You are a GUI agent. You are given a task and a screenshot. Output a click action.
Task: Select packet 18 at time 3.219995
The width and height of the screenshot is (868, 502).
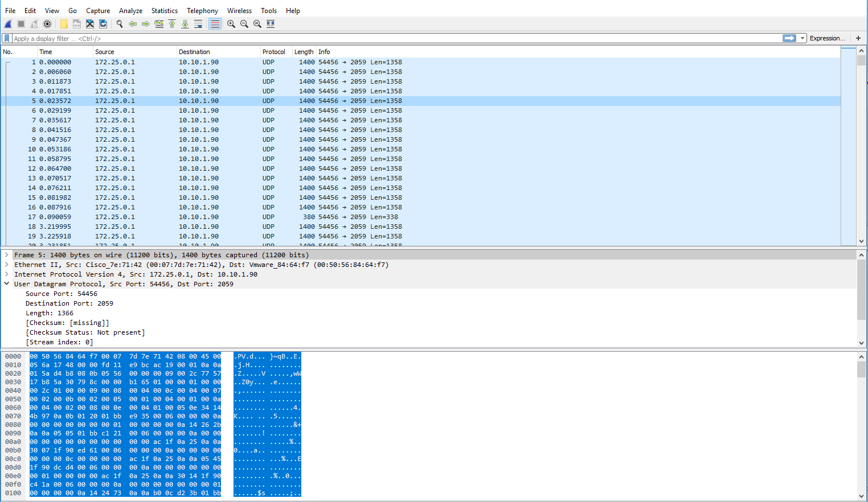tap(420, 227)
